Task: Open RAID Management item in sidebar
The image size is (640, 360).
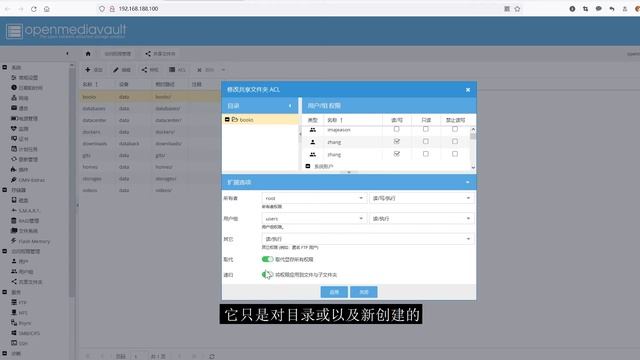Action: tap(25, 220)
